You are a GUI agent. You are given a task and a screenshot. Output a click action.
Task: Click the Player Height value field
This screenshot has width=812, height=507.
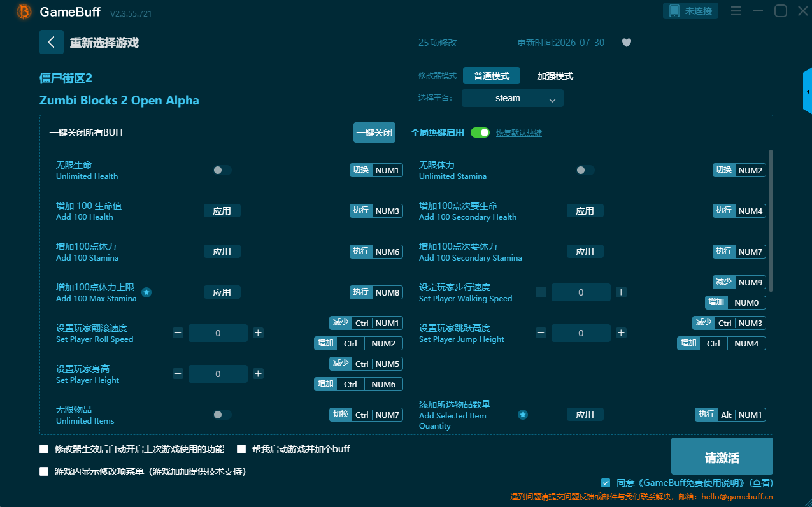pos(218,374)
